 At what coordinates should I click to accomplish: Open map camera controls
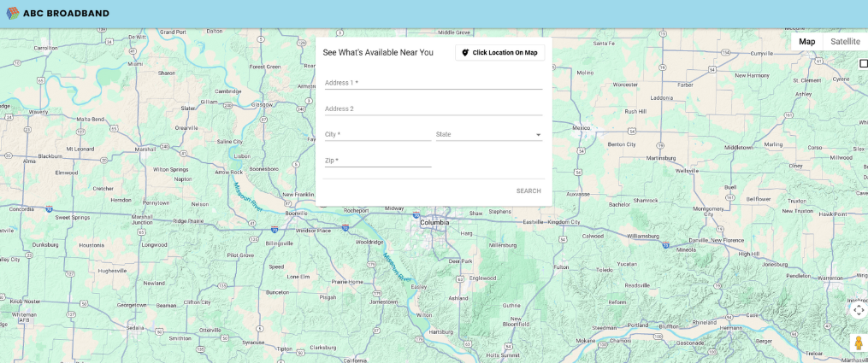(859, 310)
